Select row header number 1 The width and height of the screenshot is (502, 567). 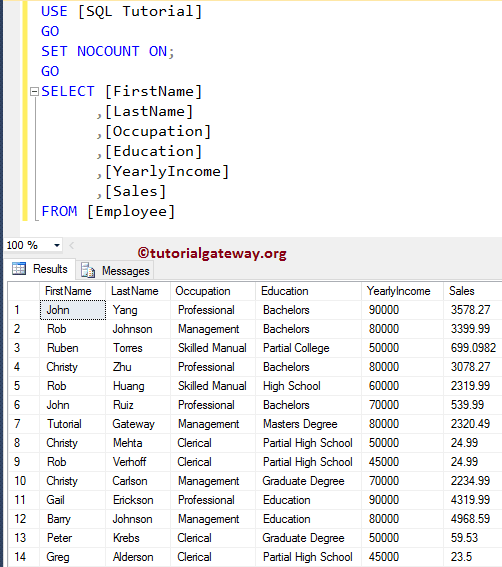click(x=24, y=310)
